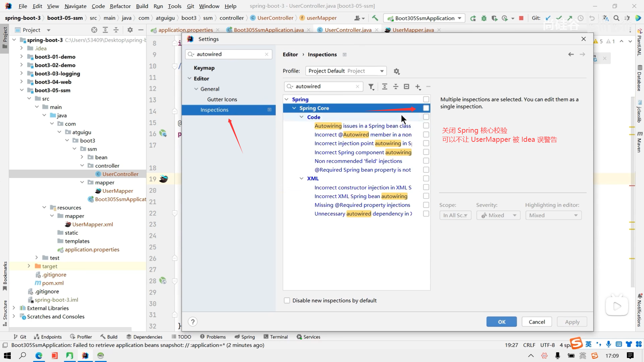The height and width of the screenshot is (362, 644).
Task: Switch to the UserMapper.java editor tab
Action: [x=413, y=30]
